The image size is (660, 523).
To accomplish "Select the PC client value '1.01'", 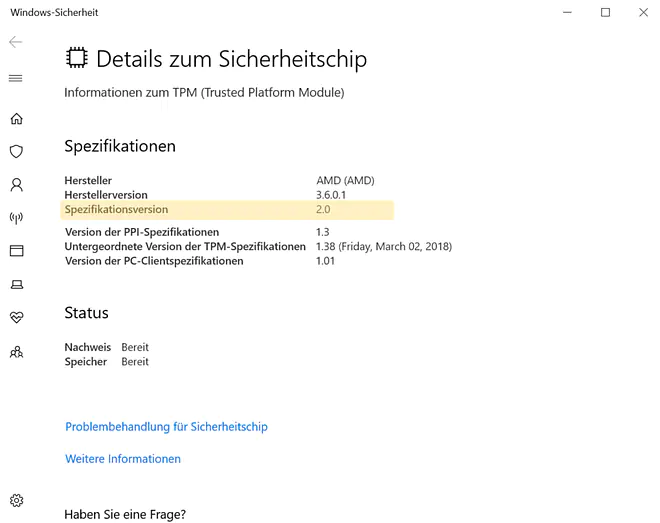I will coord(325,261).
